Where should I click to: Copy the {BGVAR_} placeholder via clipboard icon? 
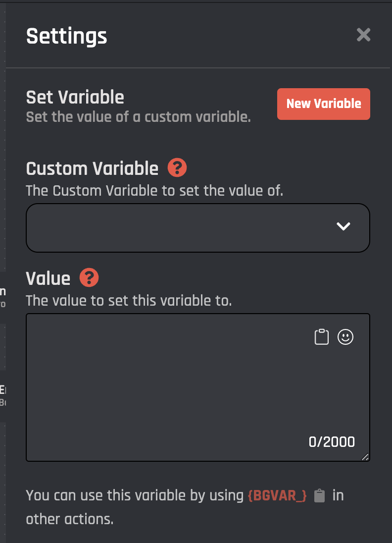(320, 495)
